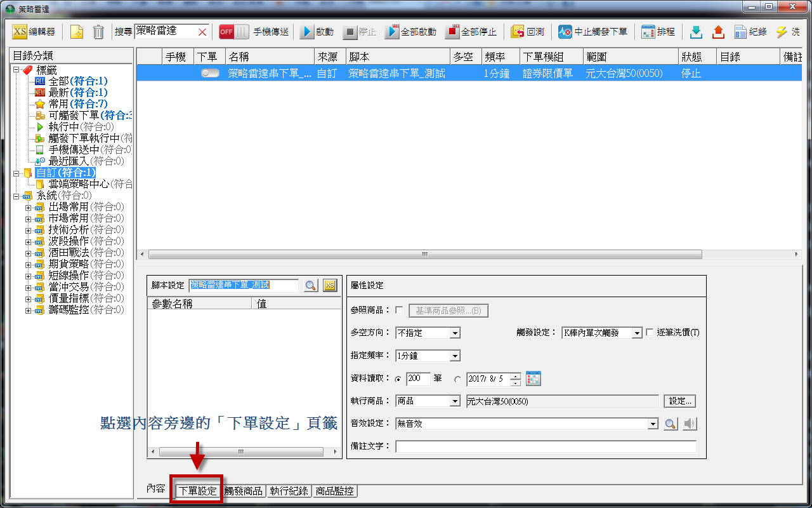Click 中止觸發下單 to halt triggered orders
This screenshot has width=812, height=508.
click(593, 32)
